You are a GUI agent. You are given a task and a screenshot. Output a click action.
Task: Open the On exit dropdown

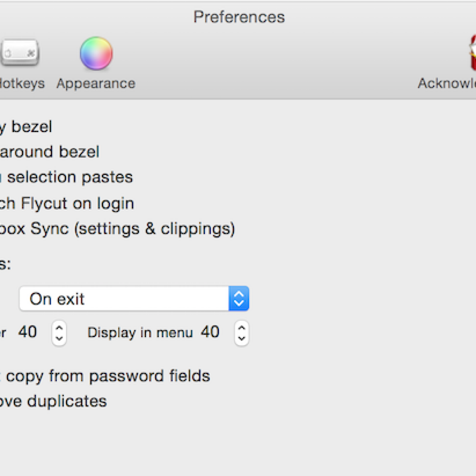pos(125,299)
